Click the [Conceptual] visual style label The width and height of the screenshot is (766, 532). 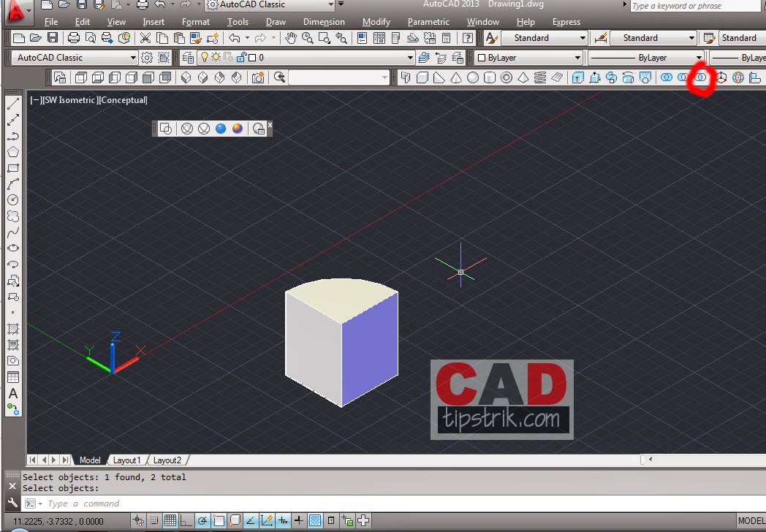coord(123,100)
